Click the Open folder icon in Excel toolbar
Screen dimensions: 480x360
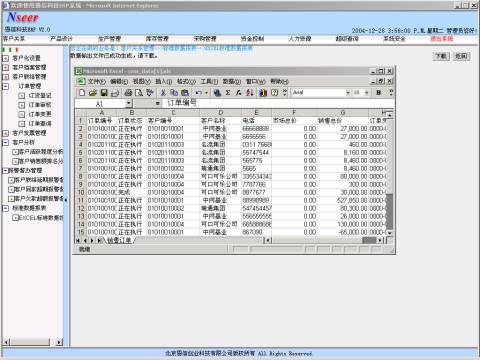tap(93, 93)
